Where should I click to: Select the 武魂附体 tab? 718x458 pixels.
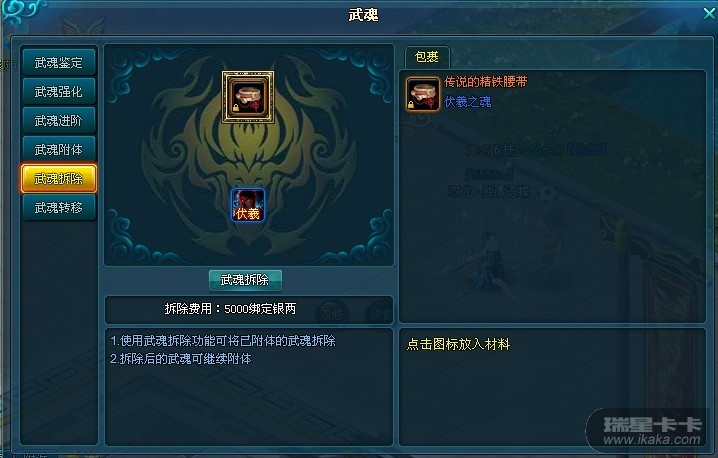click(59, 149)
